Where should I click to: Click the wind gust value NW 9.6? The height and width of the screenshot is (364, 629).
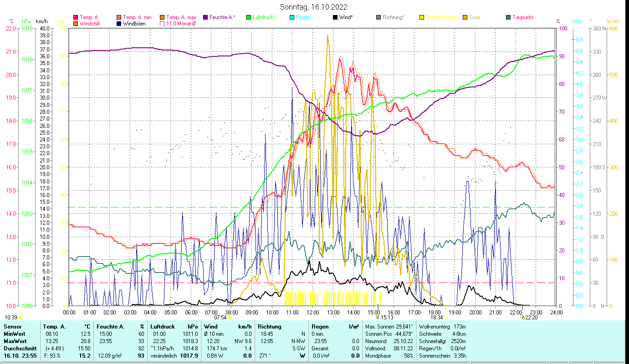[x=243, y=340]
